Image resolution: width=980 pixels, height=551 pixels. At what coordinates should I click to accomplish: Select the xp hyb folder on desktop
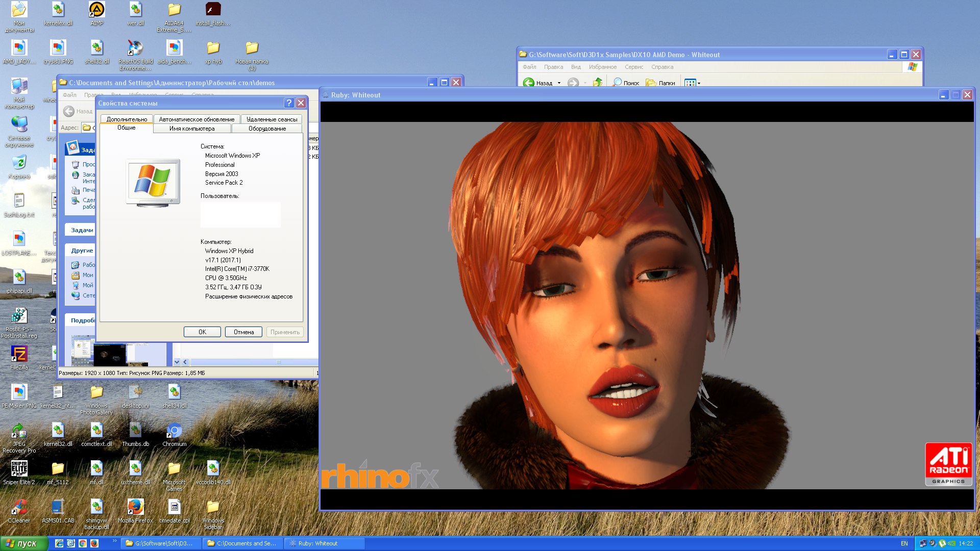tap(213, 52)
